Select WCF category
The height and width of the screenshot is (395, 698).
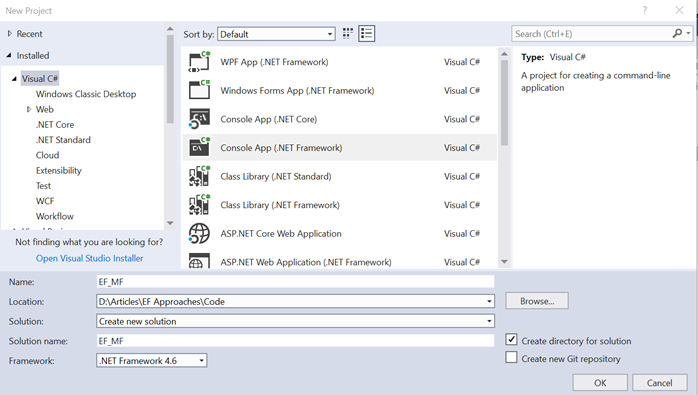45,201
